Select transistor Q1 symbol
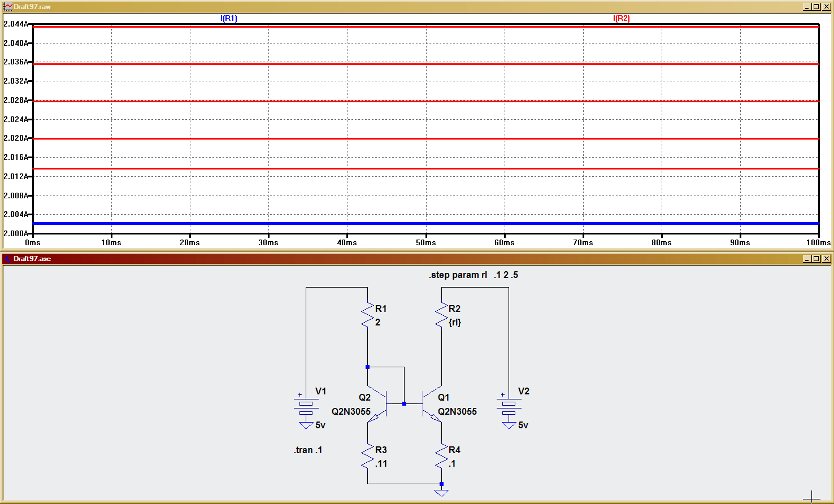This screenshot has height=504, width=834. pos(432,404)
